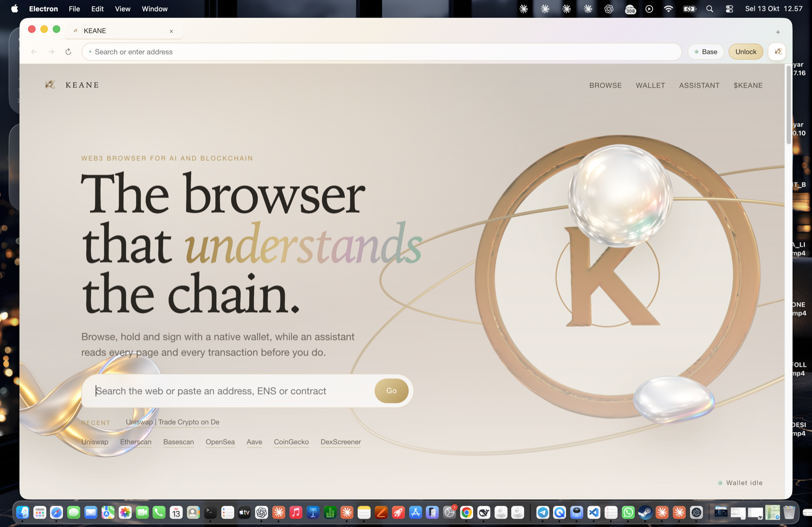The width and height of the screenshot is (812, 527).
Task: Open WhatsApp from the Dock
Action: pos(628,512)
